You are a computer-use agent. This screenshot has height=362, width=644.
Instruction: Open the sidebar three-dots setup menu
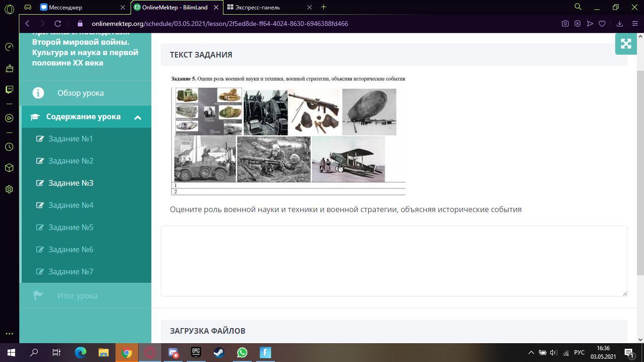9,334
